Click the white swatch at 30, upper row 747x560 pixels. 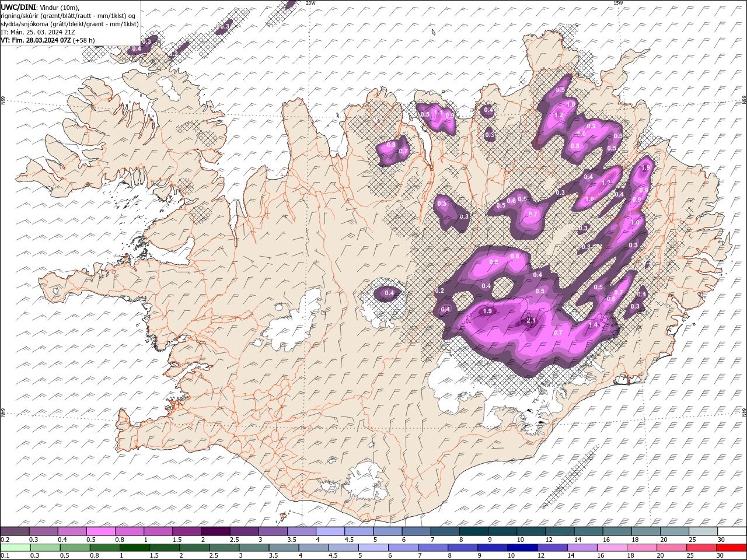coord(732,531)
